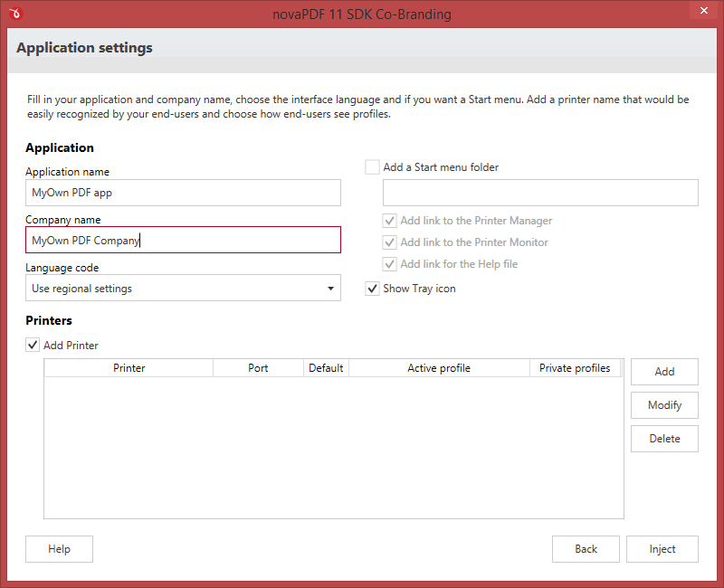Click the Modify printer button
The height and width of the screenshot is (588, 724).
pyautogui.click(x=664, y=405)
